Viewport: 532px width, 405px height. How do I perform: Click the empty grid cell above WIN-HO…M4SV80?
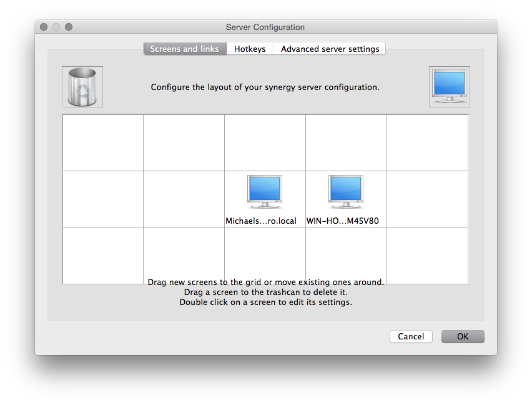(x=346, y=142)
